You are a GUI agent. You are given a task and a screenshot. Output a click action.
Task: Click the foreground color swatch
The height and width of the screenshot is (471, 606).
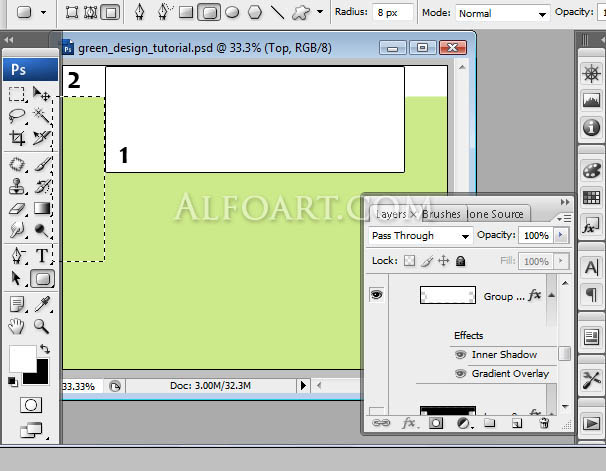point(22,359)
